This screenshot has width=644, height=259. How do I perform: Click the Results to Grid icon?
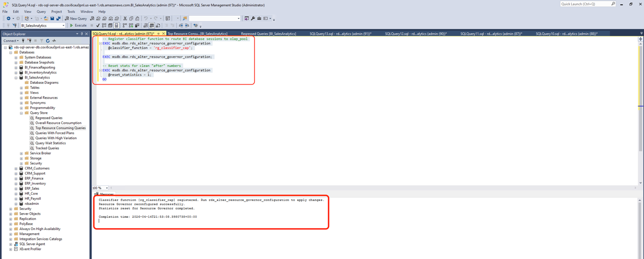(x=152, y=26)
